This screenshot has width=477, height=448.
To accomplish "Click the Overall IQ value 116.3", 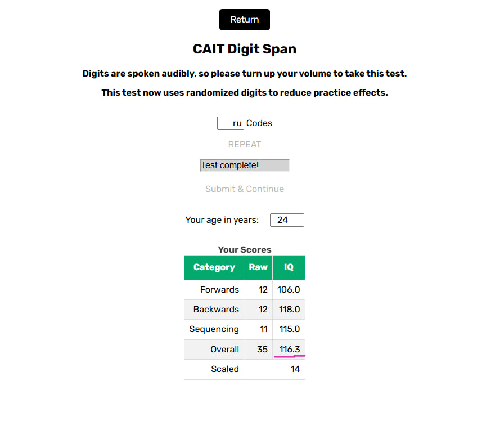I will [x=289, y=350].
